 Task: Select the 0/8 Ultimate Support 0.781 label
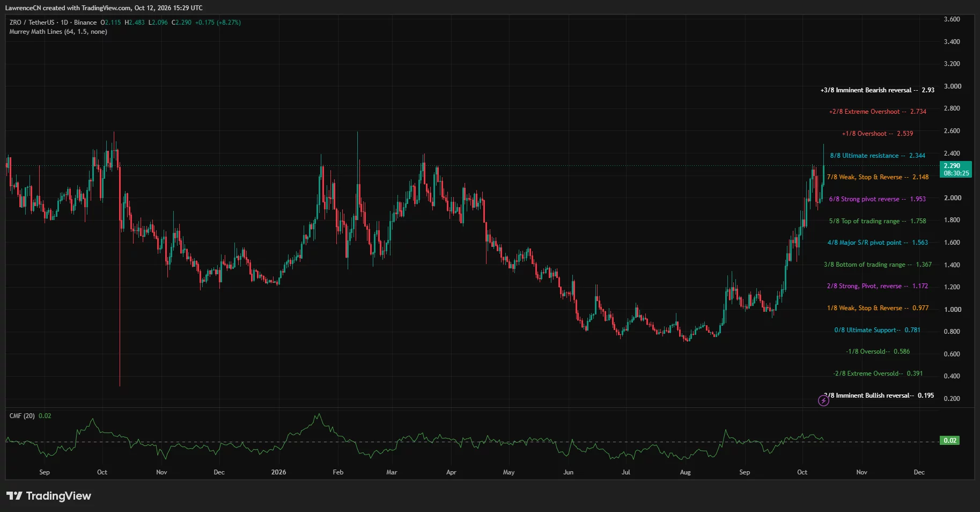[x=878, y=330]
